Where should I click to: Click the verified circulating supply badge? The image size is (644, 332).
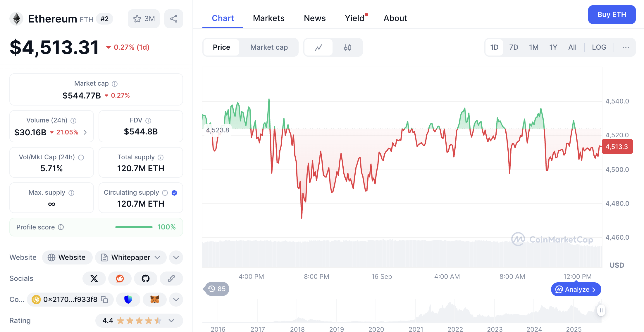[174, 193]
